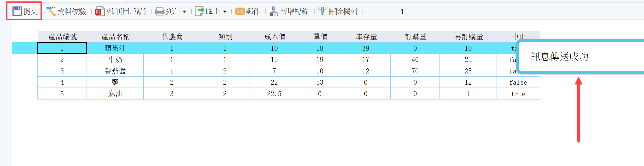
Task: Click the 列印[用戶端] Flash print icon
Action: tap(100, 11)
